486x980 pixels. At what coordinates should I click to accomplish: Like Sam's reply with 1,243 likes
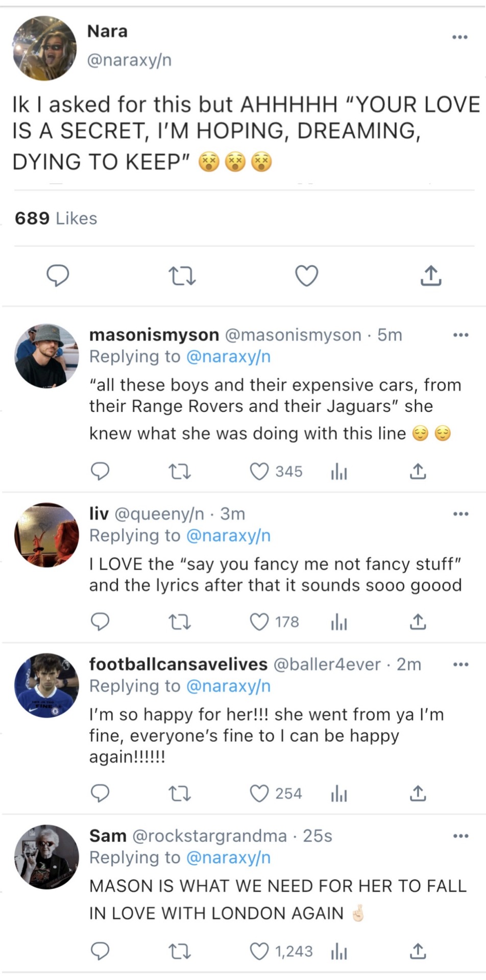259,952
